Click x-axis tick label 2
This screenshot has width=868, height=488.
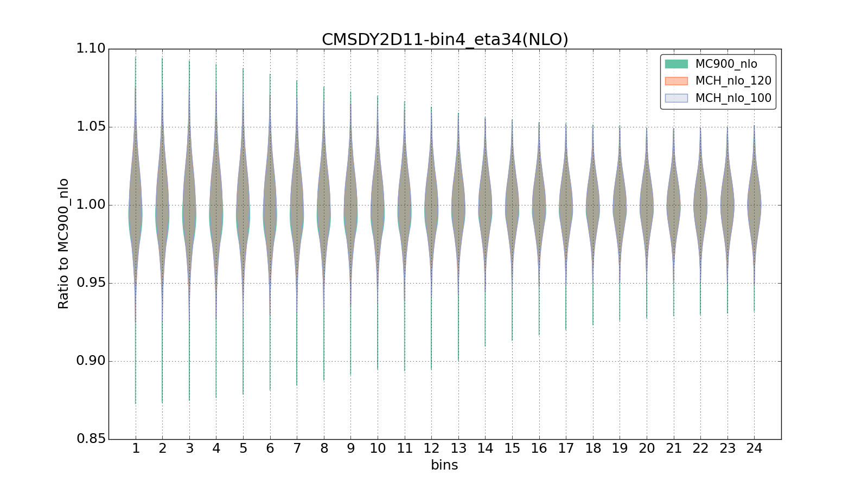(162, 448)
